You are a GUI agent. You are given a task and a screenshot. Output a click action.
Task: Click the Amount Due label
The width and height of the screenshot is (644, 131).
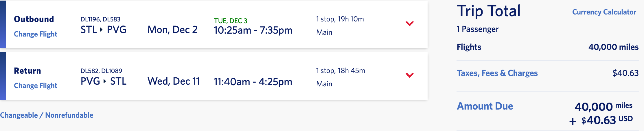[x=485, y=106]
